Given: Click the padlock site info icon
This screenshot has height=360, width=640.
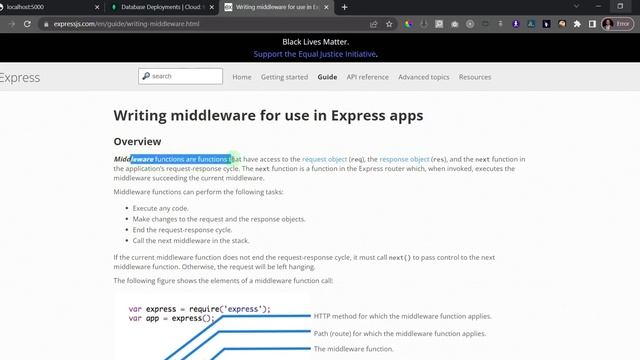Looking at the screenshot, I should [x=46, y=24].
